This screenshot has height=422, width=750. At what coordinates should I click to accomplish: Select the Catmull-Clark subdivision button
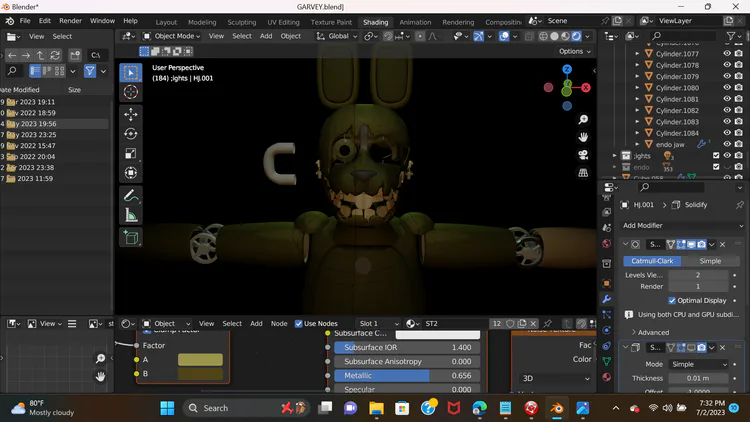[x=652, y=261]
